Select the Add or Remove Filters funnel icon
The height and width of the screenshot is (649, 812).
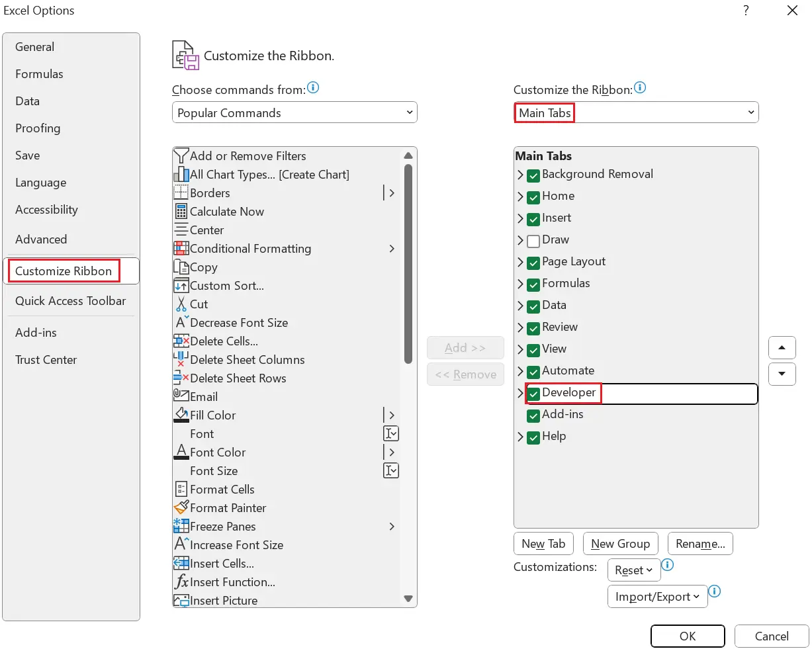pyautogui.click(x=181, y=156)
